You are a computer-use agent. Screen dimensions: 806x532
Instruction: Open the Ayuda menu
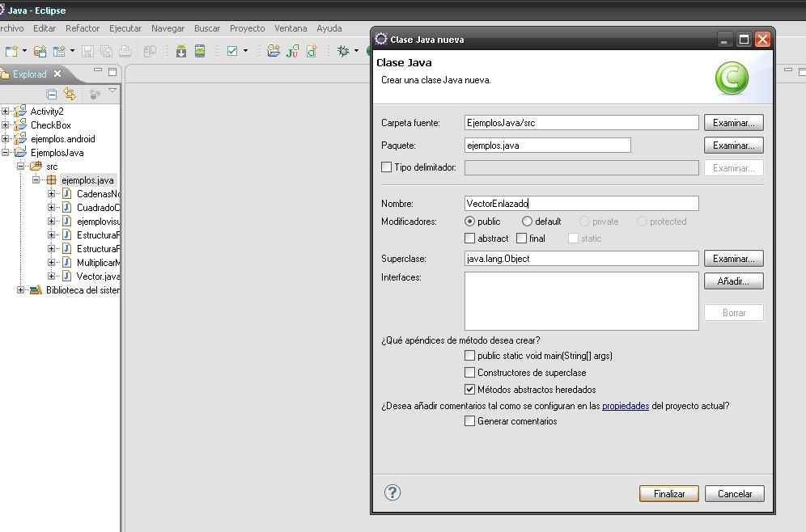(x=329, y=28)
